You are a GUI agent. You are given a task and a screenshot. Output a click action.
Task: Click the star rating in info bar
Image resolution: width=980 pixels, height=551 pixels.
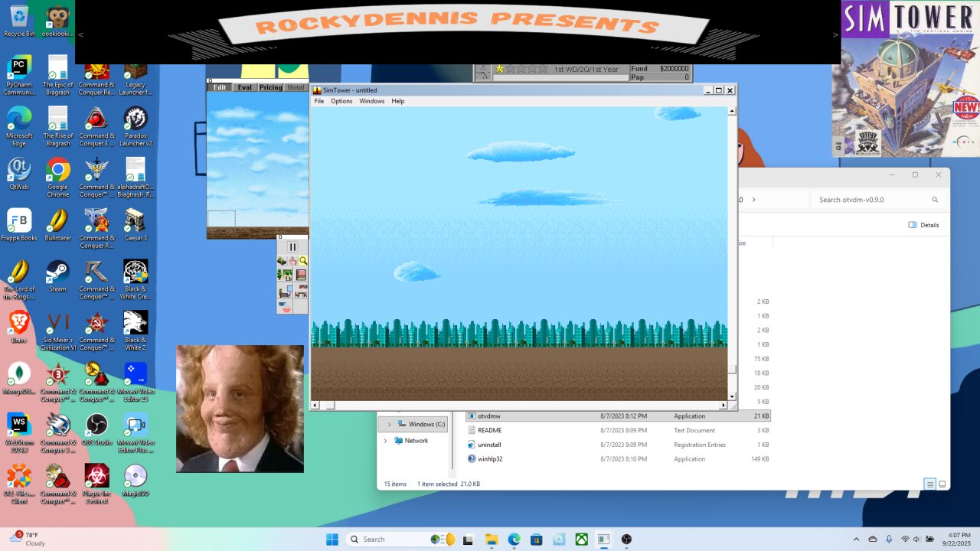pos(521,69)
